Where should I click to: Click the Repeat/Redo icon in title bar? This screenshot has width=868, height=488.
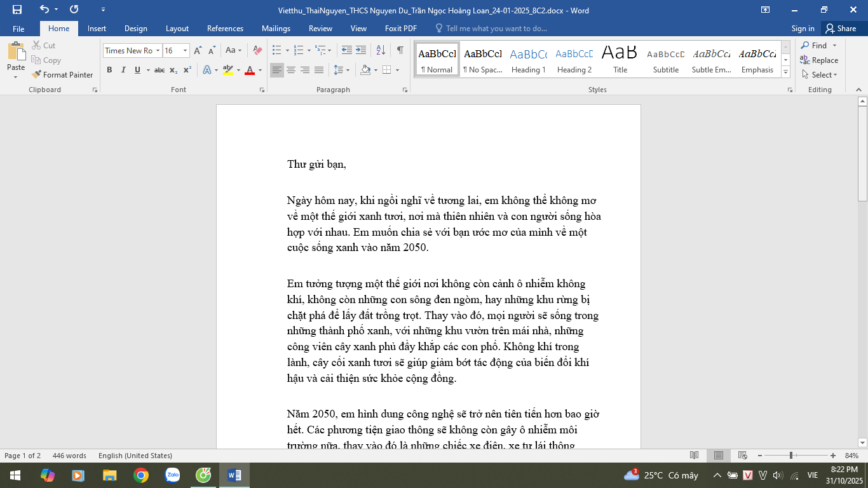pos(74,10)
